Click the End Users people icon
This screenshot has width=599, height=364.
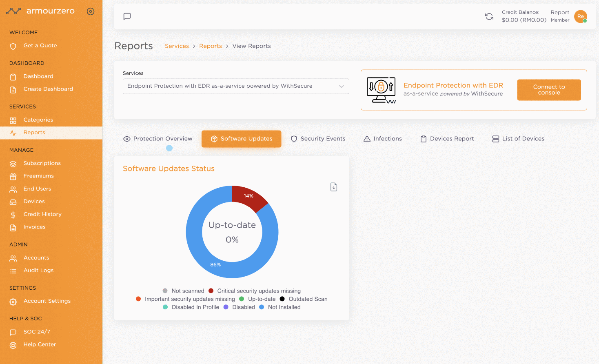13,189
